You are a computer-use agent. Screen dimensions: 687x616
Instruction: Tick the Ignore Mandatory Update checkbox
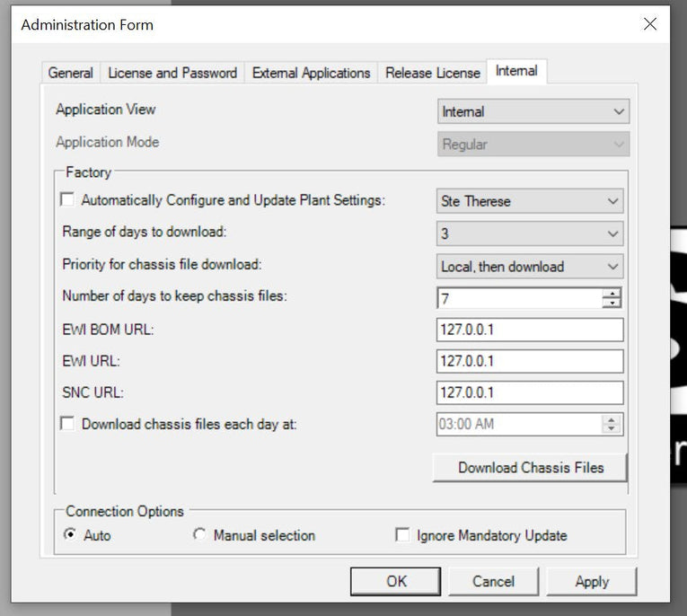tap(403, 535)
